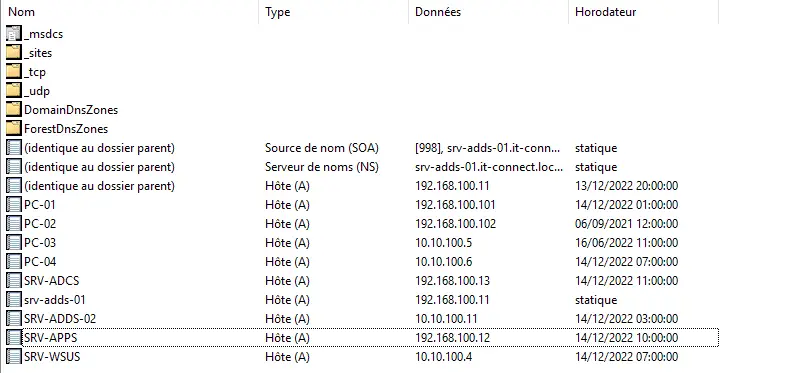The image size is (800, 373).
Task: Select the _msdcs entry name
Action: [43, 34]
